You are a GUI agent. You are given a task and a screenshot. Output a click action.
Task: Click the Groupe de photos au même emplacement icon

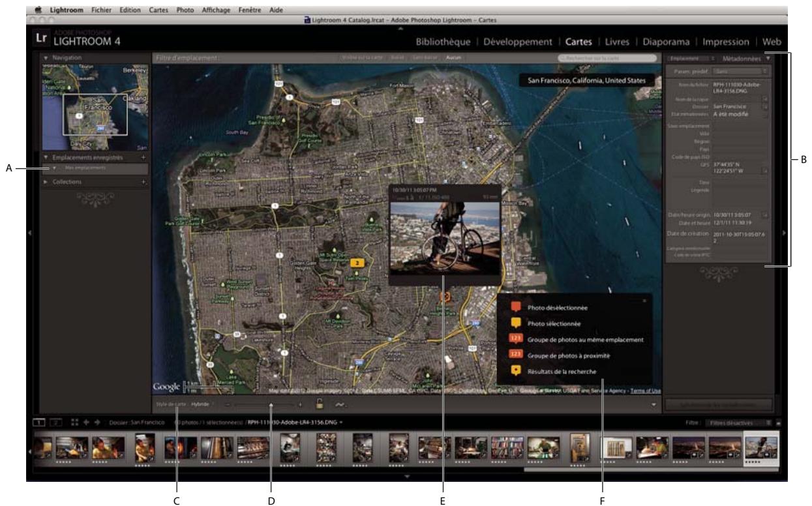pyautogui.click(x=516, y=339)
